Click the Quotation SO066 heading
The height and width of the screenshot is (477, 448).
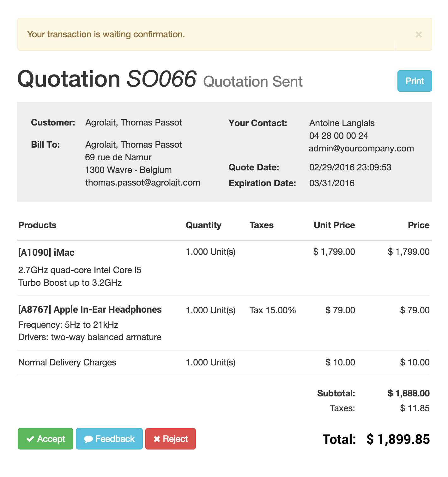coord(107,79)
